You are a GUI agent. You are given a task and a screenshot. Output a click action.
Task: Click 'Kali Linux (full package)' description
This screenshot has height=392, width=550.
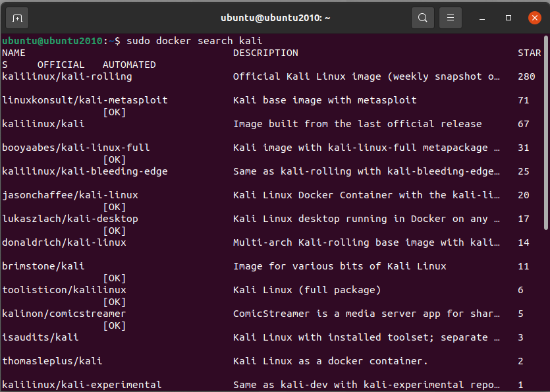(307, 290)
